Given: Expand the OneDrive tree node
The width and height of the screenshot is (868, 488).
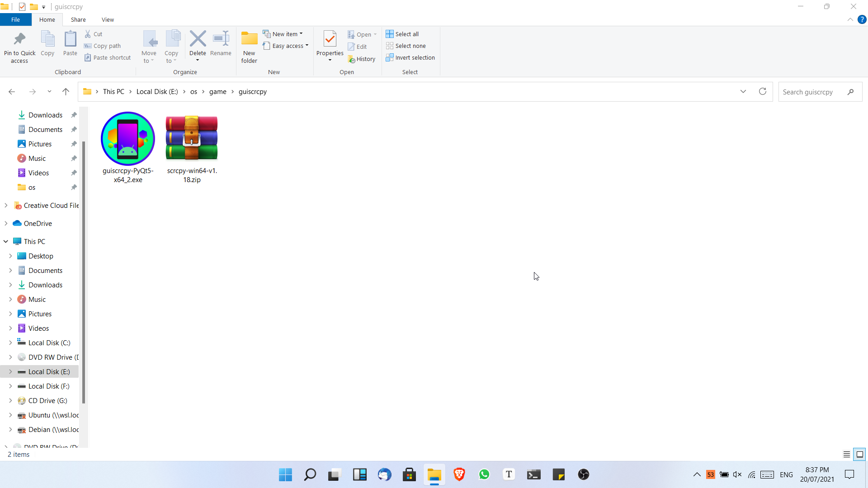Looking at the screenshot, I should point(6,224).
